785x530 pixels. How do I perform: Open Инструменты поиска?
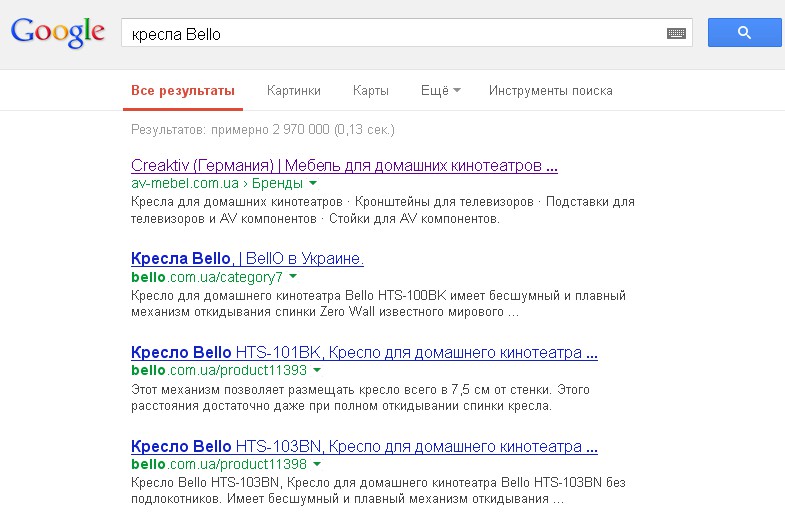551,91
